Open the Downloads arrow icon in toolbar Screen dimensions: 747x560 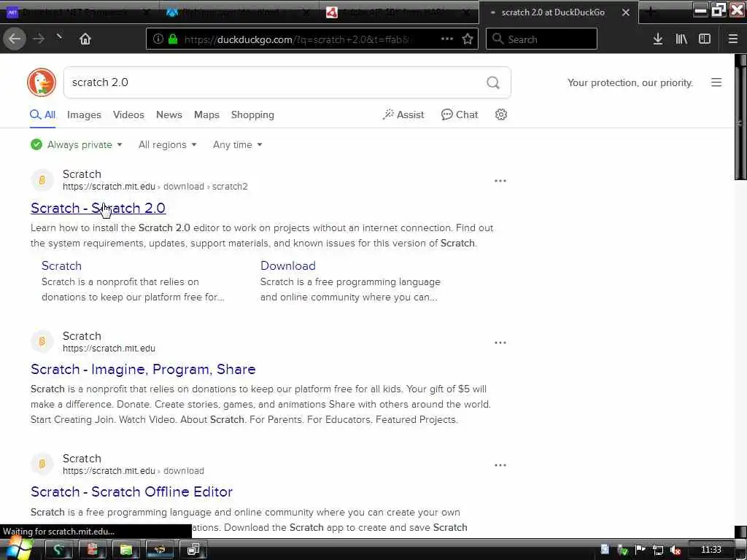click(657, 39)
